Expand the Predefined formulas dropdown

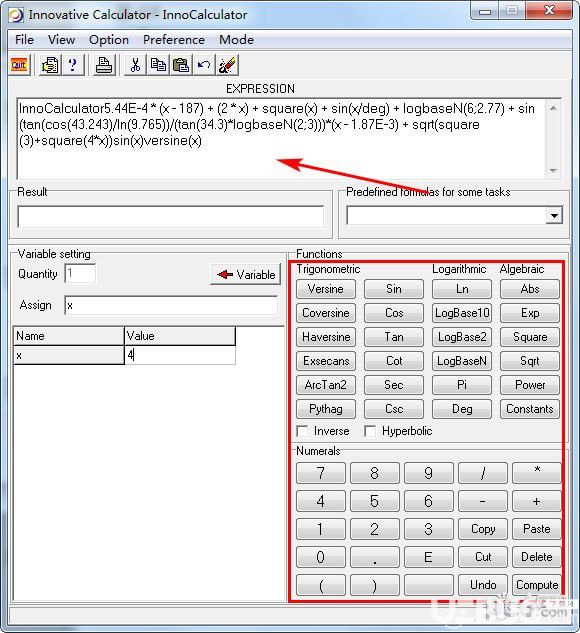click(555, 216)
